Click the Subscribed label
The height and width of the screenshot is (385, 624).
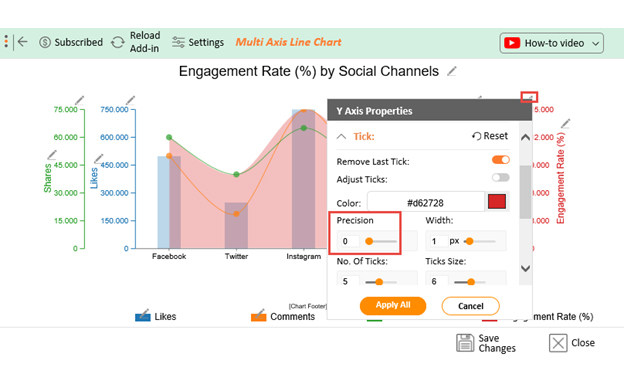pos(78,42)
